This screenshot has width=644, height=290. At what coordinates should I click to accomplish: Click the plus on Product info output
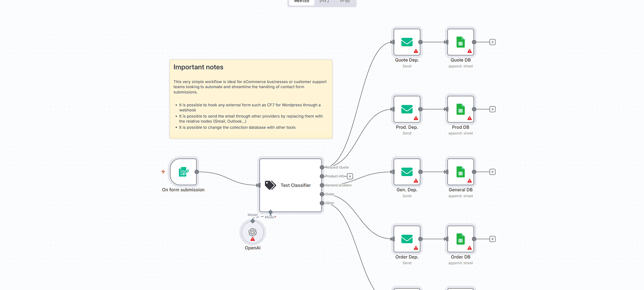coord(350,176)
